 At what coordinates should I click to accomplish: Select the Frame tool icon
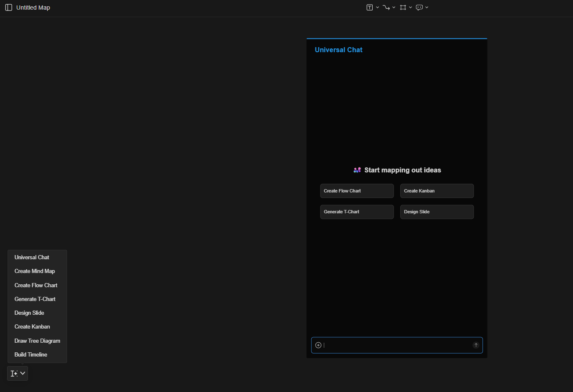point(403,8)
